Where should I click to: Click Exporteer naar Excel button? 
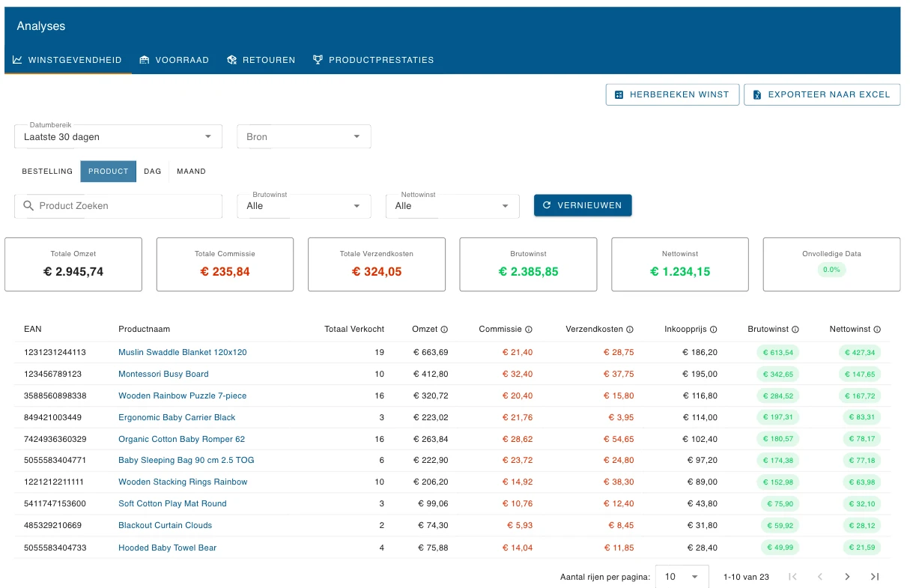[x=822, y=94]
